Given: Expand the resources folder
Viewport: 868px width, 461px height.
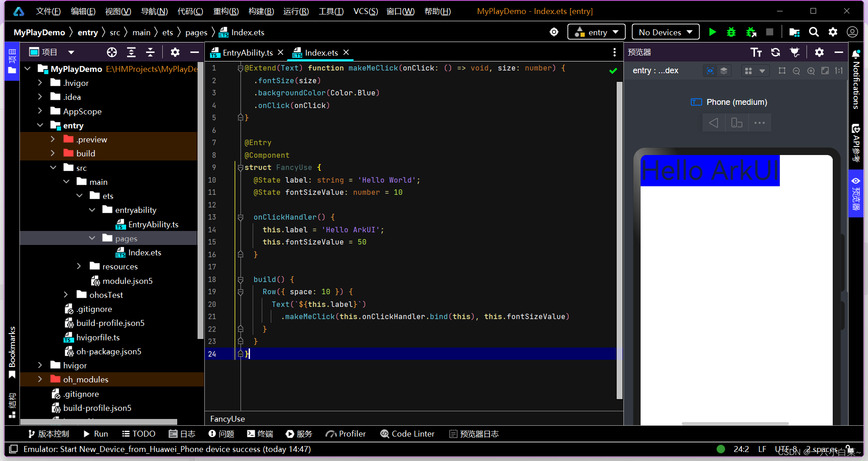Looking at the screenshot, I should pos(79,266).
